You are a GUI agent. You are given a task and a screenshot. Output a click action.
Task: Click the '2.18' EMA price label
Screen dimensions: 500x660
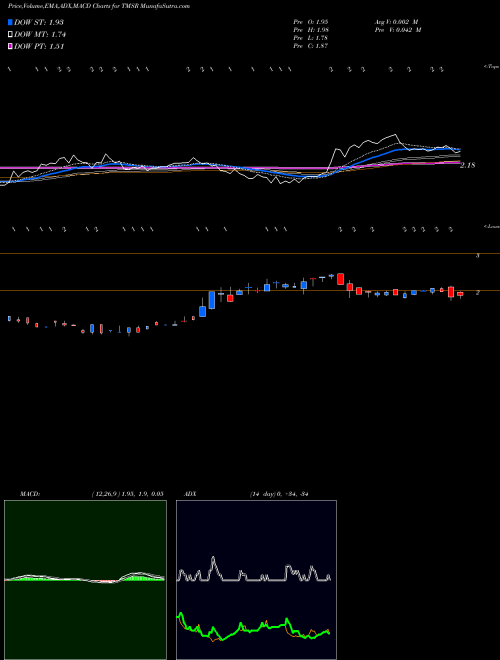click(468, 165)
